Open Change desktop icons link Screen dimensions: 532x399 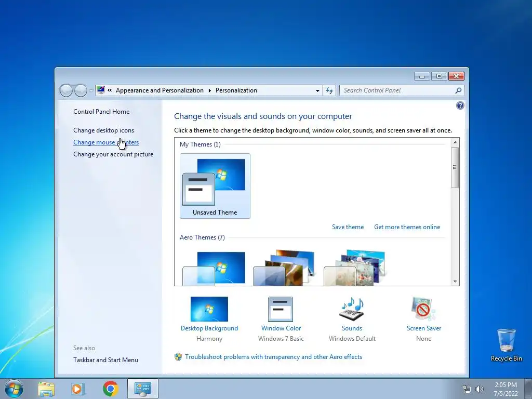tap(103, 130)
